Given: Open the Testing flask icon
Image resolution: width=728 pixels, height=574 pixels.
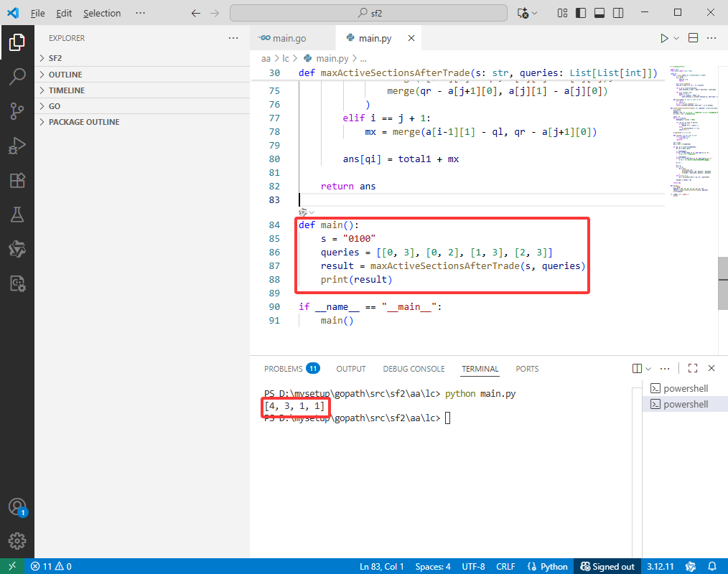Looking at the screenshot, I should (x=17, y=215).
